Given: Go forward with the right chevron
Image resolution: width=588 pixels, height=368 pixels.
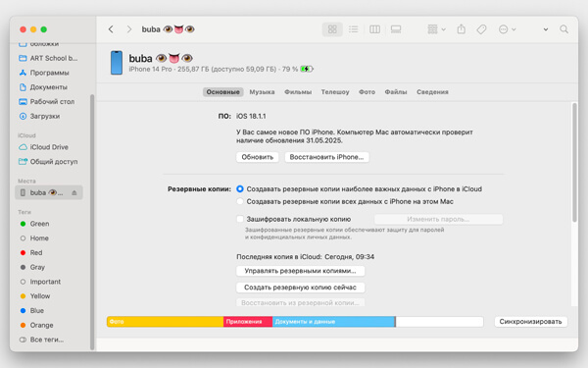Looking at the screenshot, I should (129, 29).
